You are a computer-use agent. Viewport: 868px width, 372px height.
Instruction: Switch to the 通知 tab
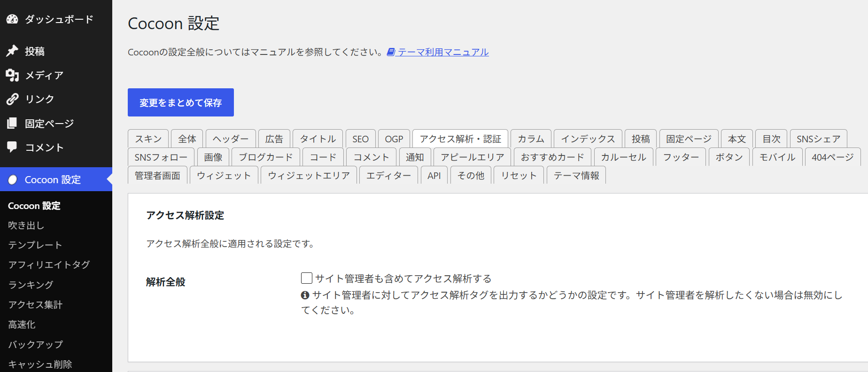(415, 157)
